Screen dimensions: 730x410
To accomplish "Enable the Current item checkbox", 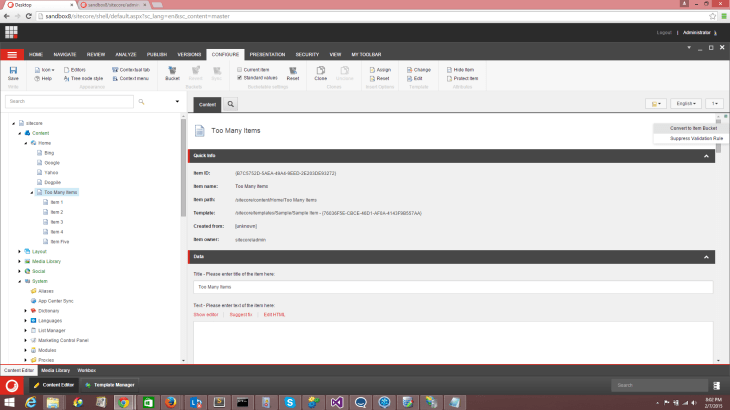I will [239, 69].
